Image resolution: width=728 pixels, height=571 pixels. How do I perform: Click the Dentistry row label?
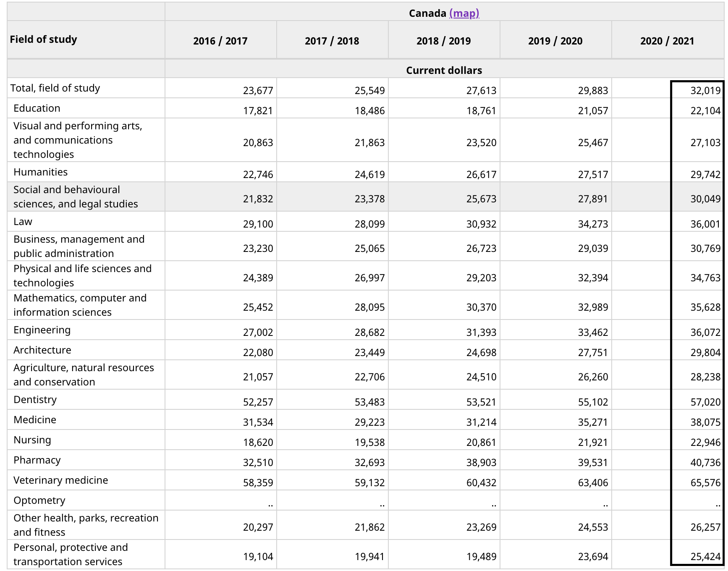pos(35,399)
